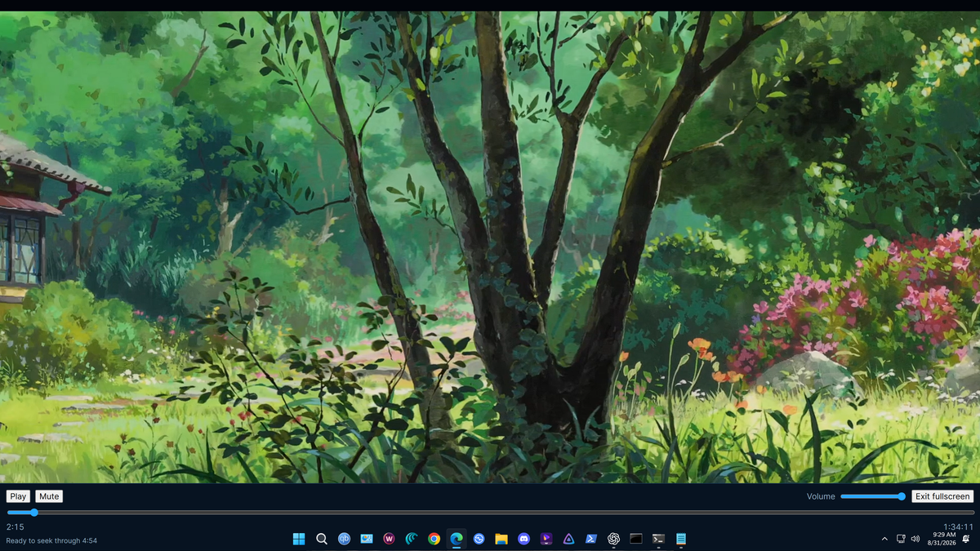This screenshot has height=551, width=980.
Task: Exit fullscreen mode
Action: [942, 496]
